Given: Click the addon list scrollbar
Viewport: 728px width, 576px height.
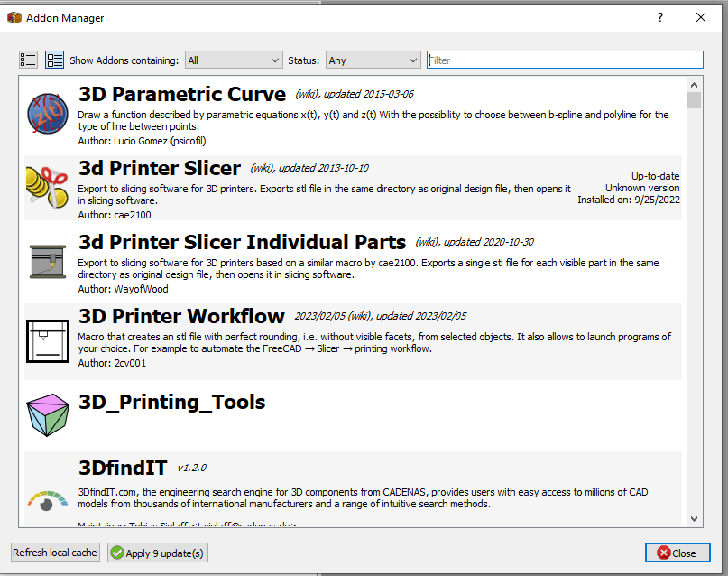Looking at the screenshot, I should coord(694,99).
